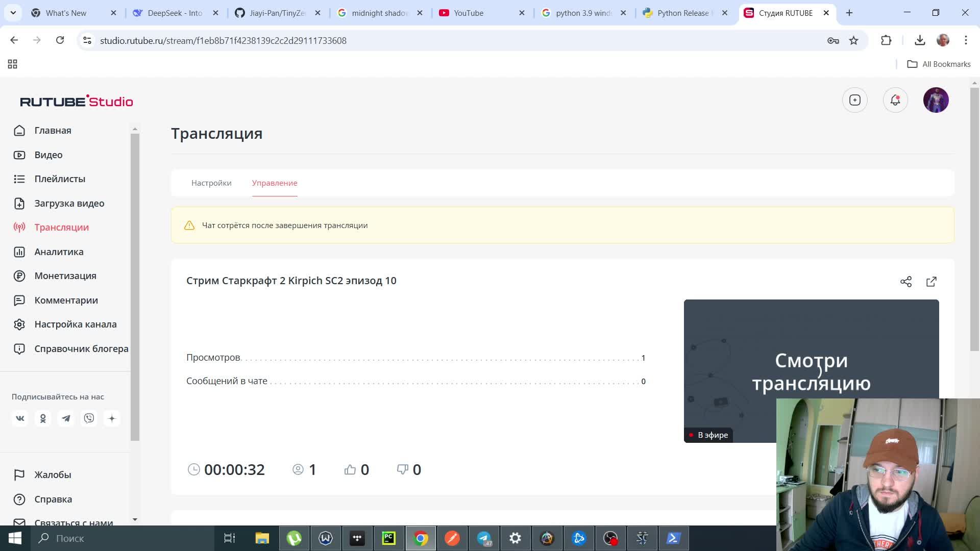This screenshot has height=551, width=980.
Task: Open the VK social icon in the sidebar
Action: pos(20,418)
